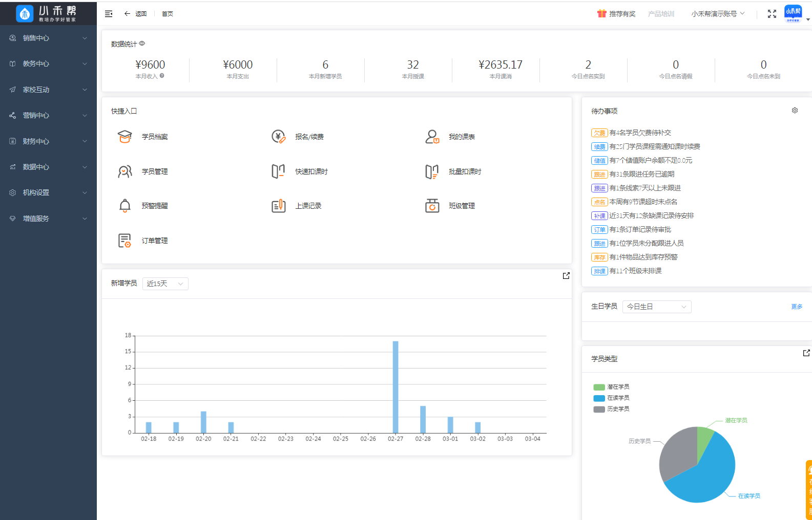Open 学员管理 quick entry icon
This screenshot has width=812, height=520.
point(125,171)
